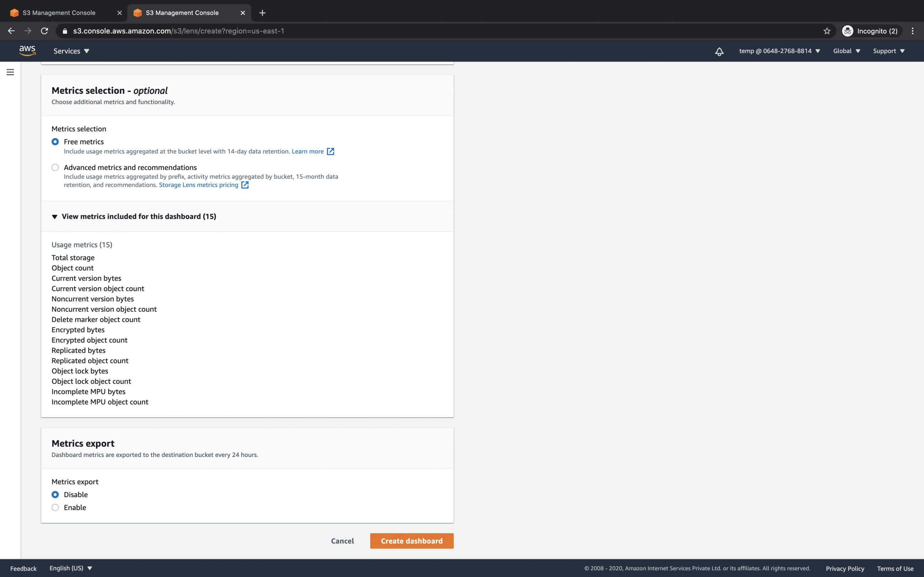Click external link icon next to Storage Lens pricing
Viewport: 924px width, 577px height.
[x=245, y=185]
